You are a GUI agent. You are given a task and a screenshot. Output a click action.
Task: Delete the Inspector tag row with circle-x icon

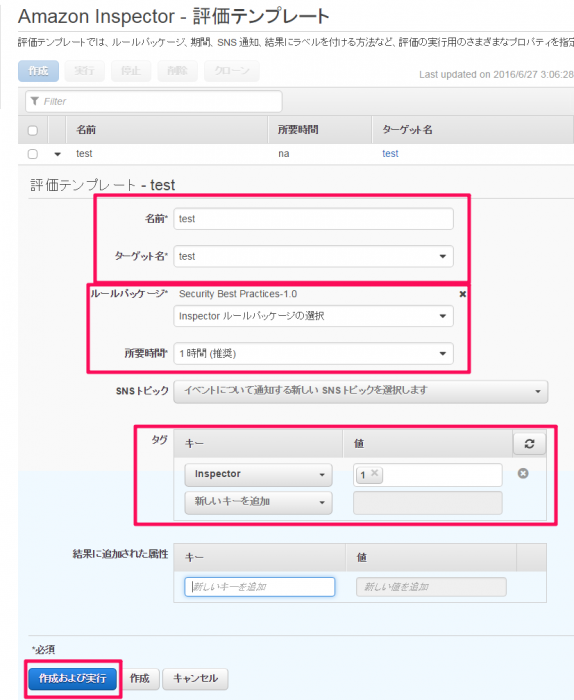tap(523, 473)
